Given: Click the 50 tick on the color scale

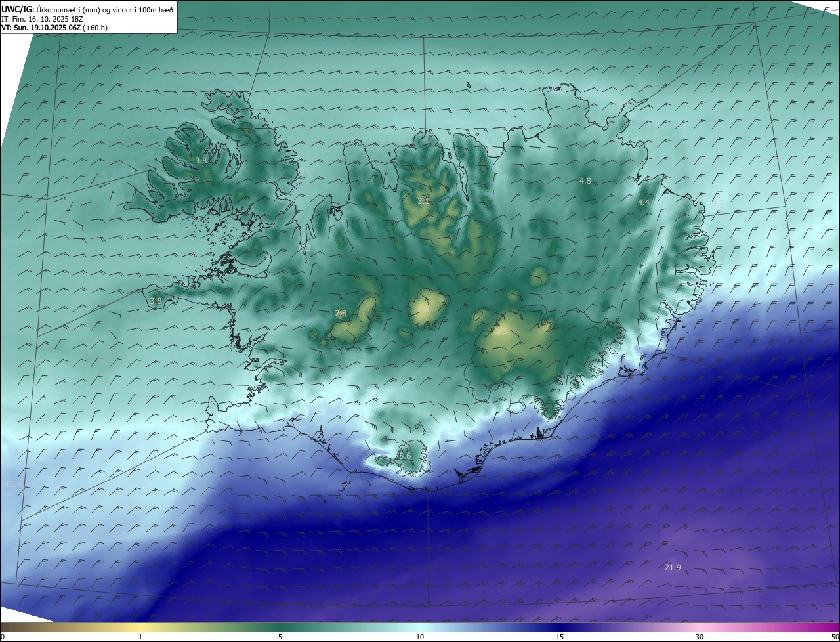Looking at the screenshot, I should tap(835, 637).
